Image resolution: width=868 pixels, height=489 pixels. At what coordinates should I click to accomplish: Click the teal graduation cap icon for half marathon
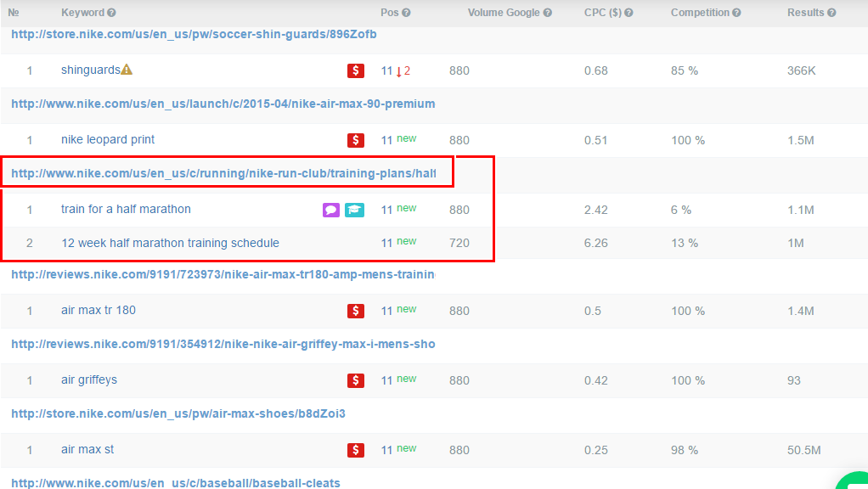(354, 211)
